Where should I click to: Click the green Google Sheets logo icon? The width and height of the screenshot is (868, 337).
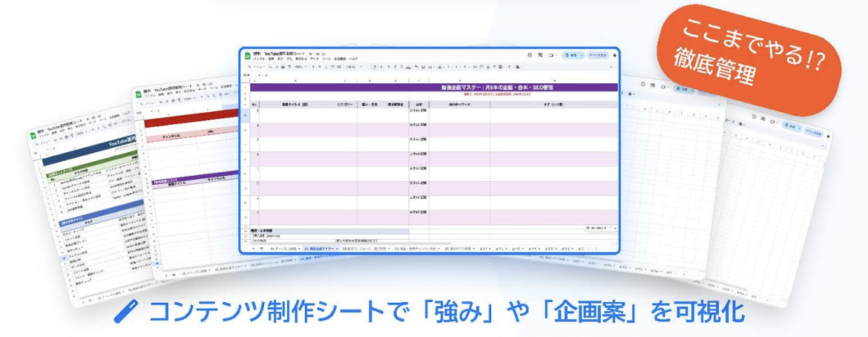[x=247, y=54]
